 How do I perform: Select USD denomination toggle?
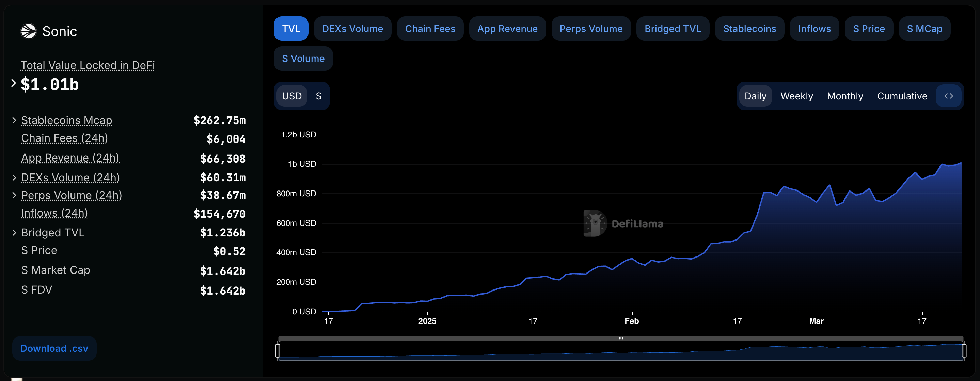[292, 96]
